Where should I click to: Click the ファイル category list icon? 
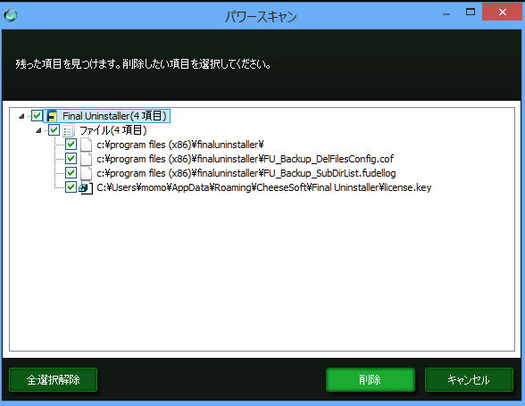69,130
